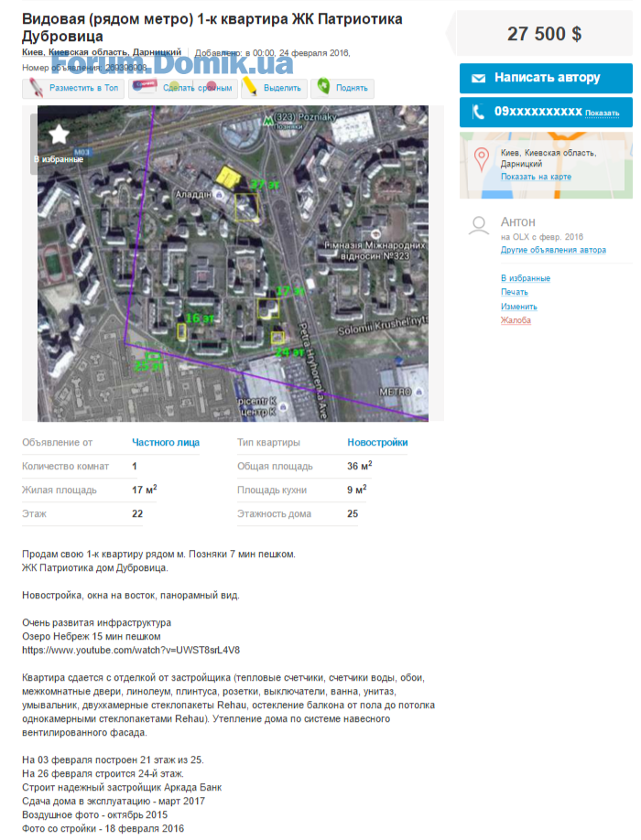641x840 pixels.
Task: Click the star favorites icon on photo
Action: pyautogui.click(x=59, y=135)
